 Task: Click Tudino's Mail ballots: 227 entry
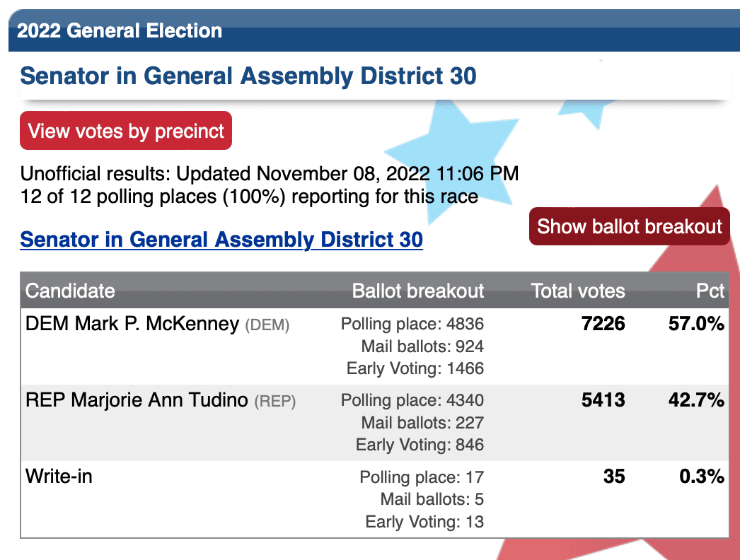pyautogui.click(x=422, y=423)
